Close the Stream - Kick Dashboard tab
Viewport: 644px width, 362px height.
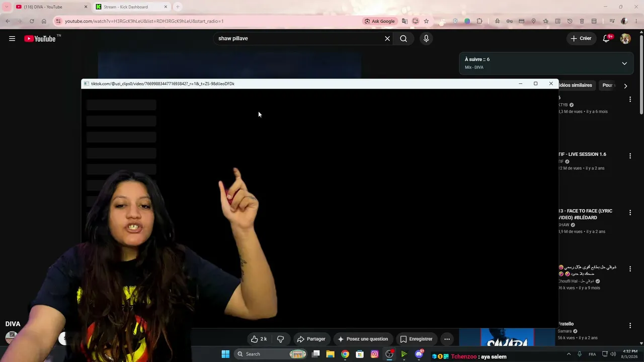(166, 7)
